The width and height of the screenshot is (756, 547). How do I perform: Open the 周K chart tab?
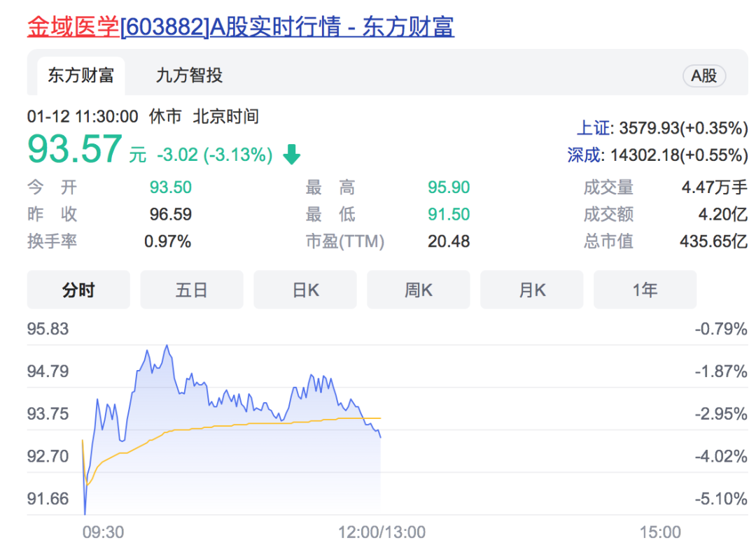419,290
